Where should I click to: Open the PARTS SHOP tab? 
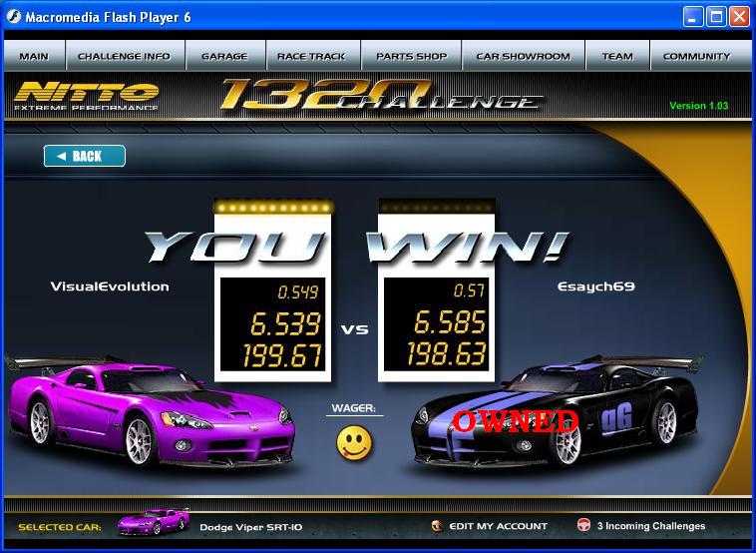(411, 56)
